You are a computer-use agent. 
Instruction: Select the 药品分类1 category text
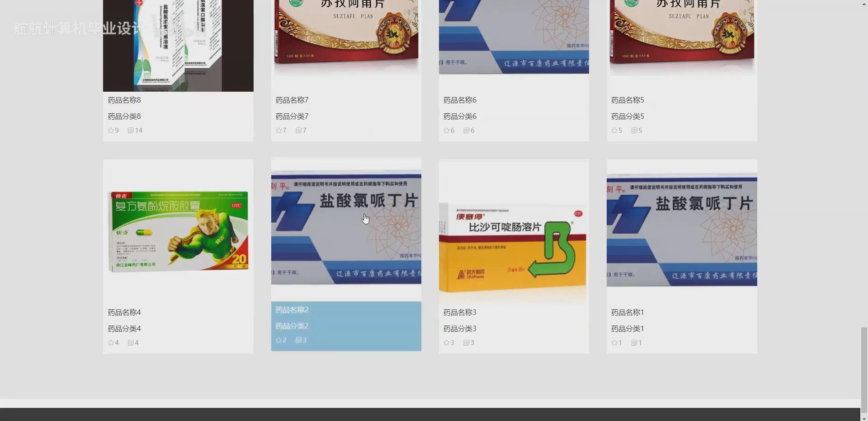(x=627, y=329)
